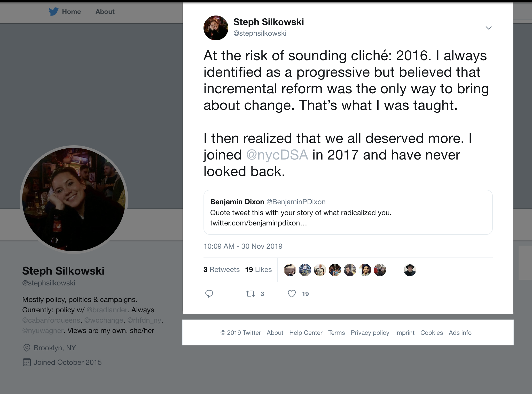The image size is (532, 394).
Task: Open the quoted Benjamin Dixon tweet
Action: (348, 212)
